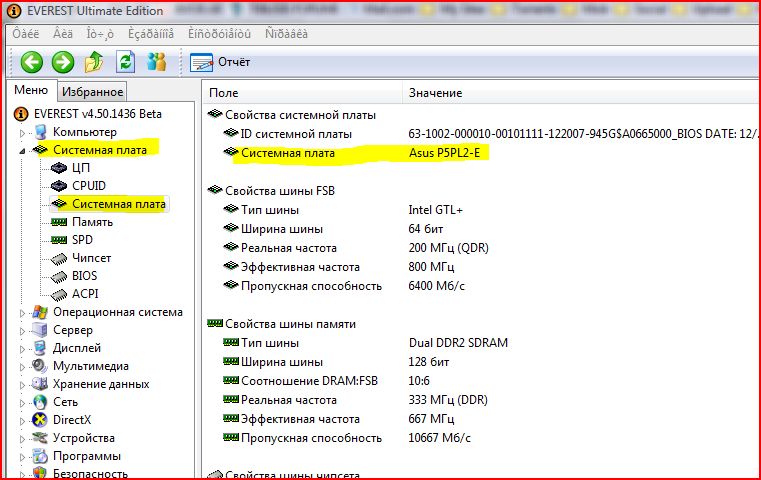Image resolution: width=761 pixels, height=480 pixels.
Task: Open the Èíñòðóìåíòû menu
Action: pos(219,34)
